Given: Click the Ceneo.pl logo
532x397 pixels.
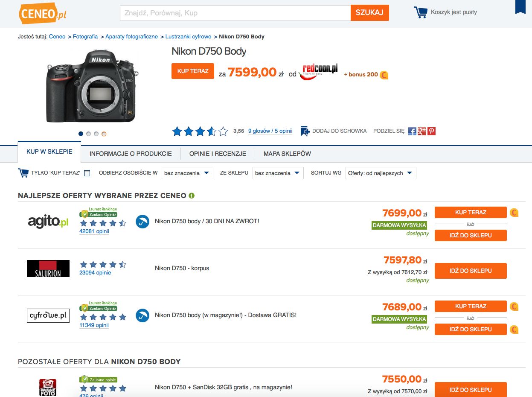Looking at the screenshot, I should coord(43,12).
